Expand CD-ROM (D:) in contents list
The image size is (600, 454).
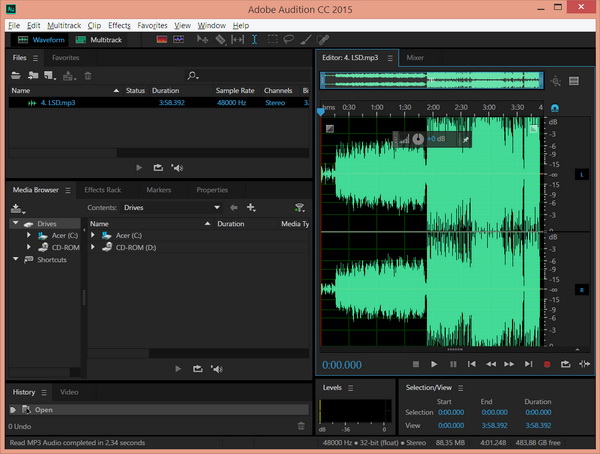(x=93, y=247)
